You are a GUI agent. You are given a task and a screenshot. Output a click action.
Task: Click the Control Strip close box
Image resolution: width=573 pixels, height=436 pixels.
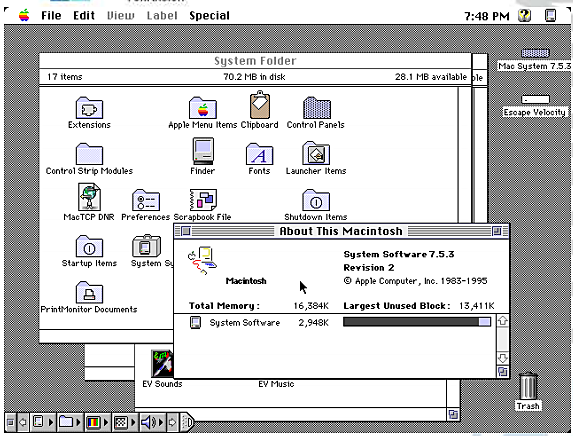(x=11, y=422)
